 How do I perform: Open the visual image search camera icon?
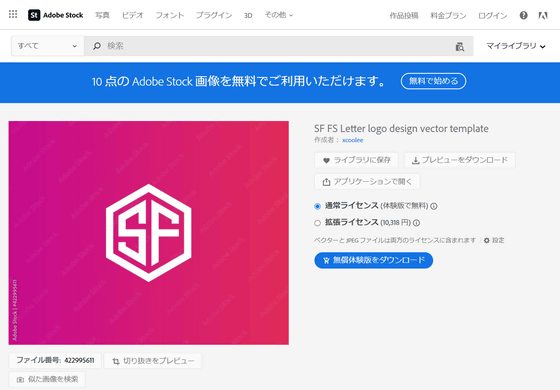tap(460, 46)
